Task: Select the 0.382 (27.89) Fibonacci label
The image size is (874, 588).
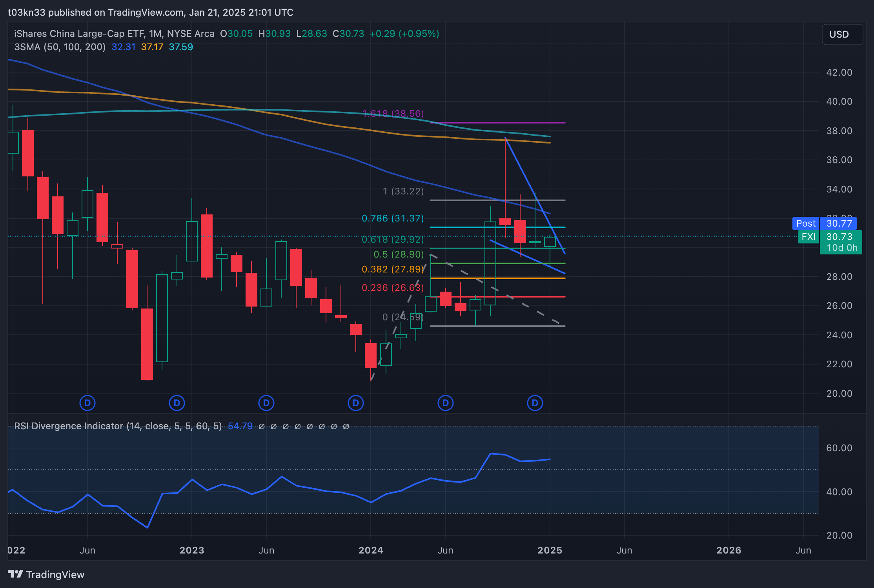Action: click(x=393, y=269)
